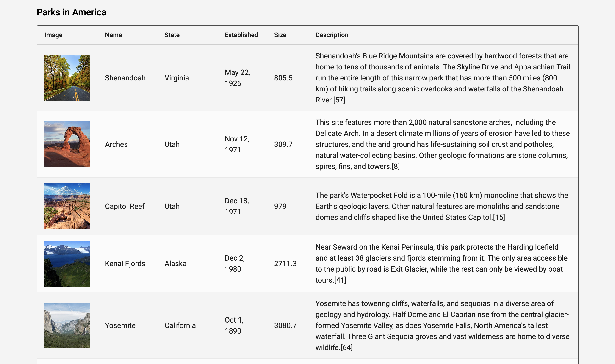Viewport: 615px width, 364px height.
Task: Click the Shenandoah park name
Action: pos(125,78)
